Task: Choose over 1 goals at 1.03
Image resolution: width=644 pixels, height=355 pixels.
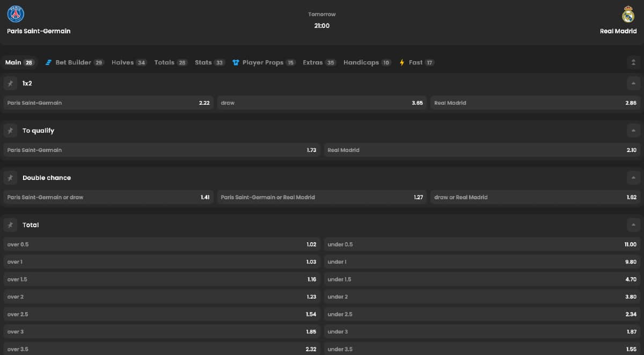Action: (x=162, y=262)
